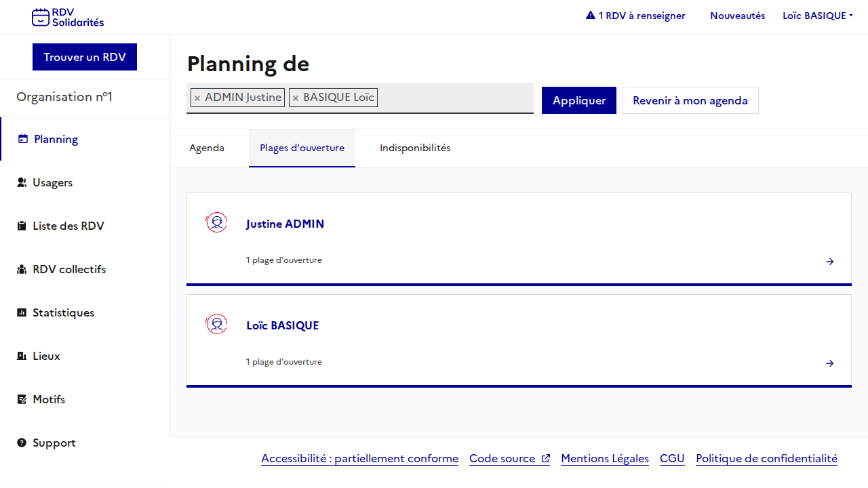Remove ADMIN Justine tag from agent selector
Viewport: 868px width, 488px height.
click(197, 98)
